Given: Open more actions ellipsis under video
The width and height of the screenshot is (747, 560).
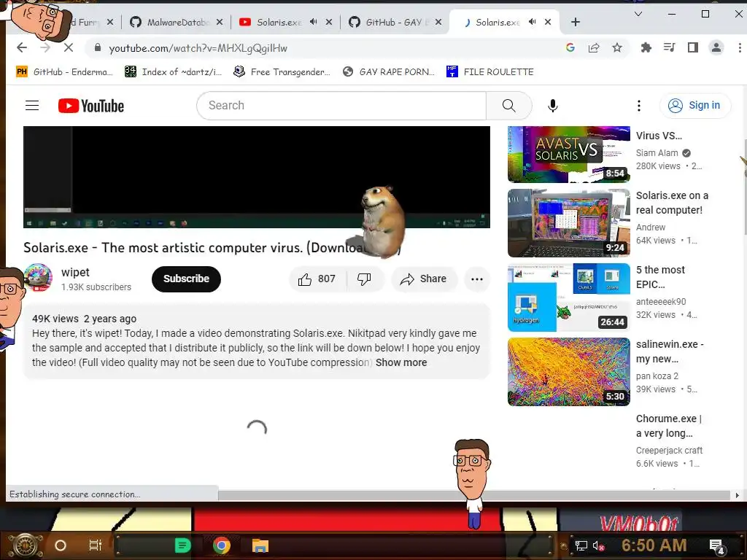Looking at the screenshot, I should pyautogui.click(x=477, y=279).
